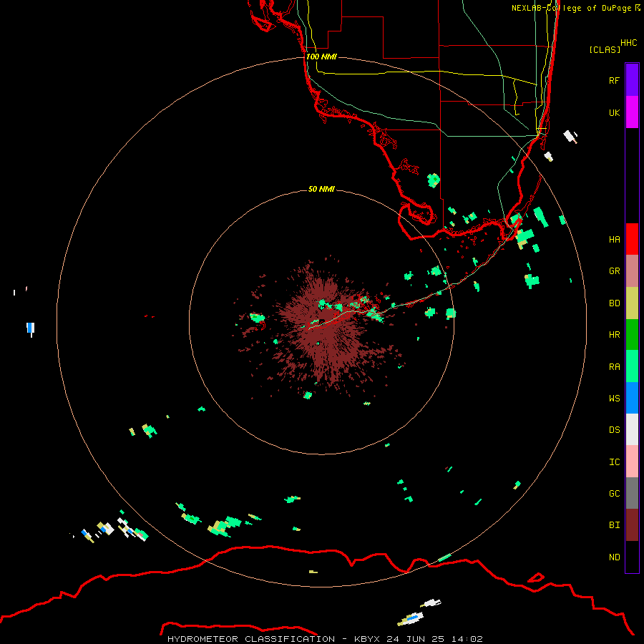Click the BI brown legend swatch
Screen dimensions: 644x644
point(632,525)
